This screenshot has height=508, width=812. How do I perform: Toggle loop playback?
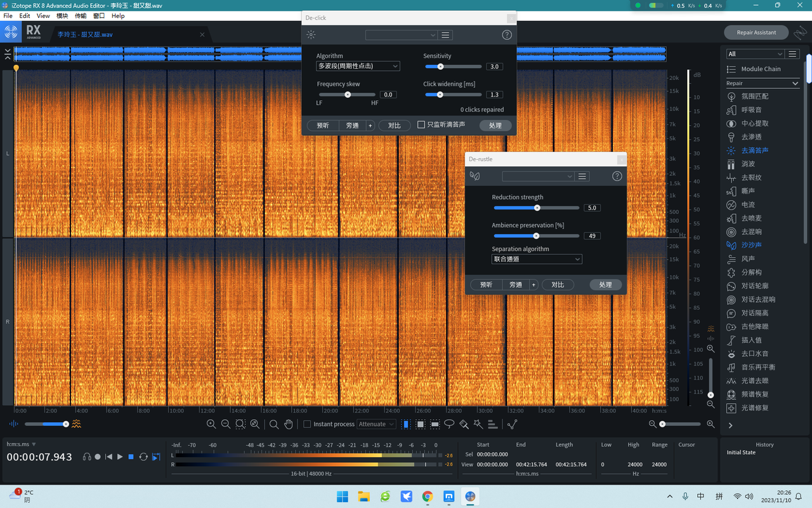tap(143, 457)
